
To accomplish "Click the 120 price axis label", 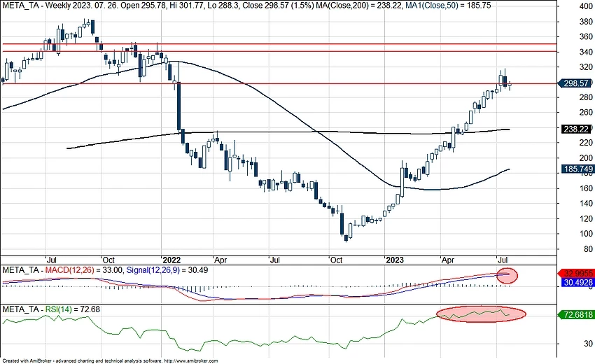I will point(587,218).
